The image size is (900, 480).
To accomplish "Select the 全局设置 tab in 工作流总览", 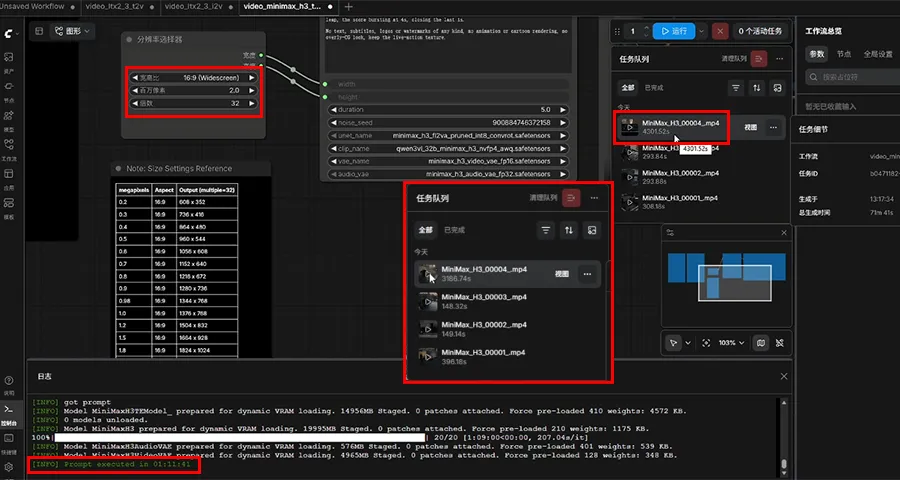I will click(x=878, y=54).
